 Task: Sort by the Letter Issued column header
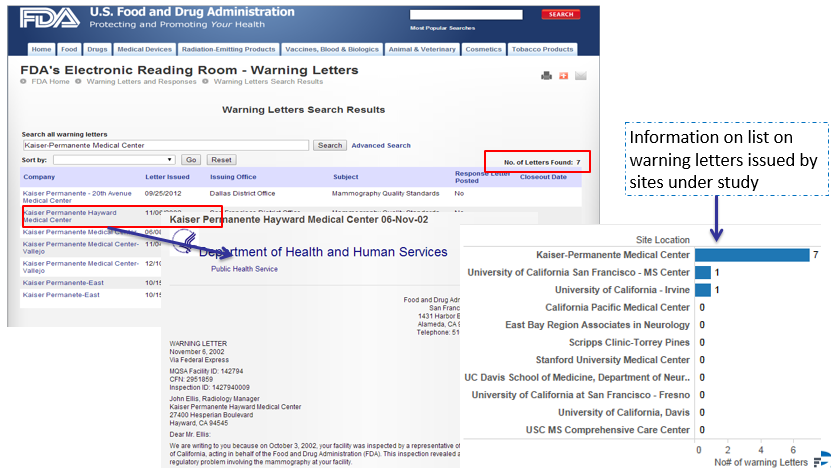167,177
